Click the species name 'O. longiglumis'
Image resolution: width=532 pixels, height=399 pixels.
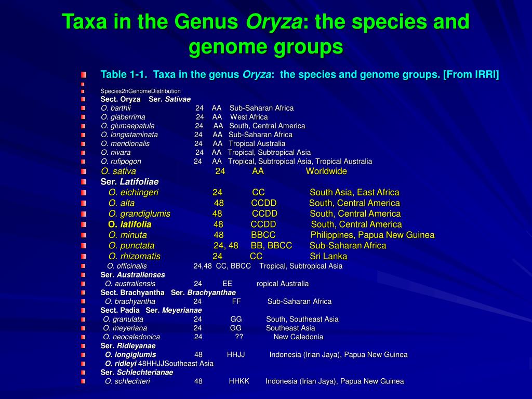tap(130, 354)
